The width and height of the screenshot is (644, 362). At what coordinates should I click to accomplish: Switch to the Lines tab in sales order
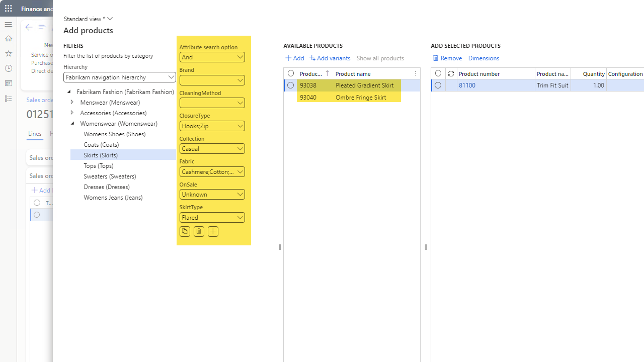[35, 134]
